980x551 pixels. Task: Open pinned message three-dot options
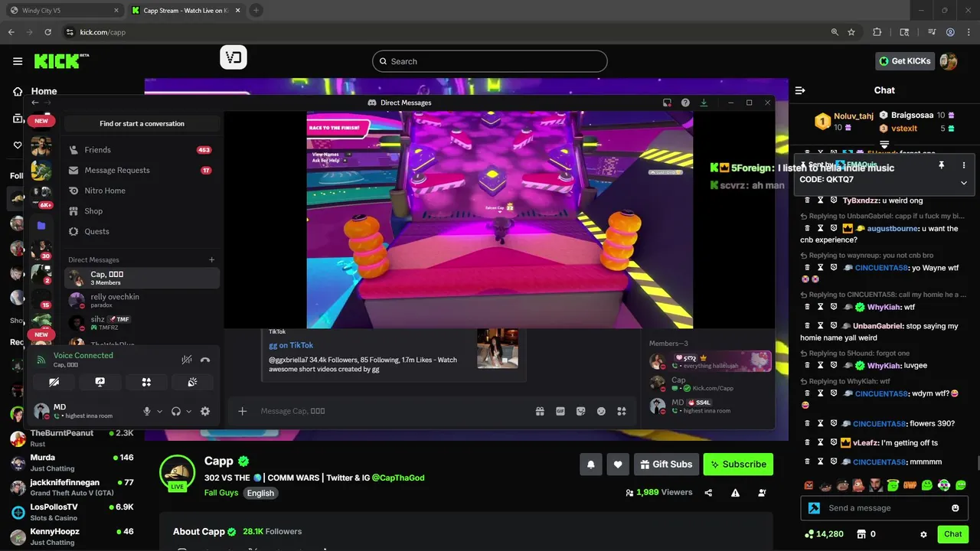click(964, 165)
